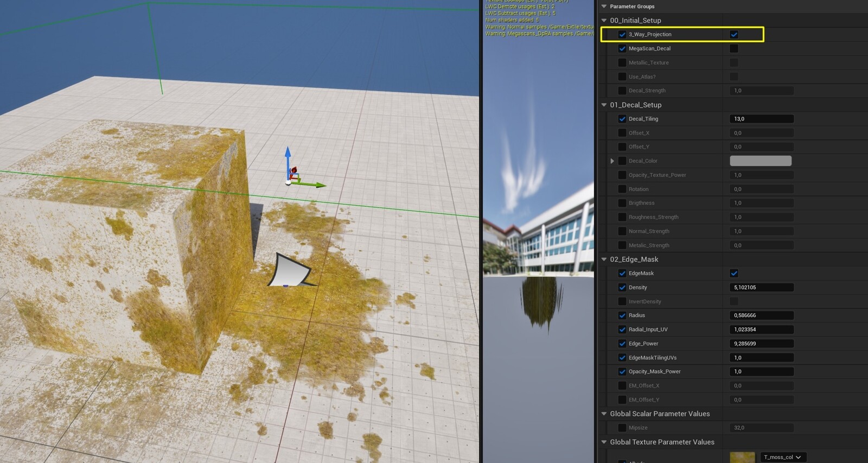Disable the Decal_Tiling override checkbox
Image resolution: width=868 pixels, height=463 pixels.
click(x=622, y=119)
